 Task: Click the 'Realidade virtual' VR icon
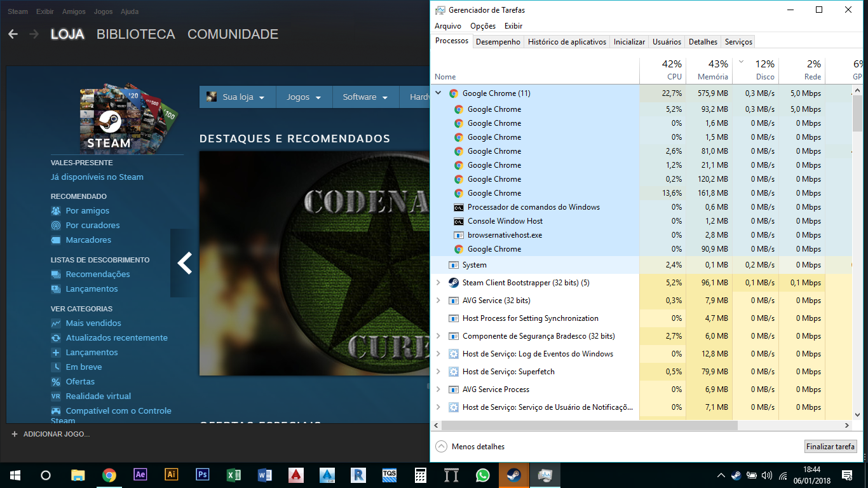point(56,396)
